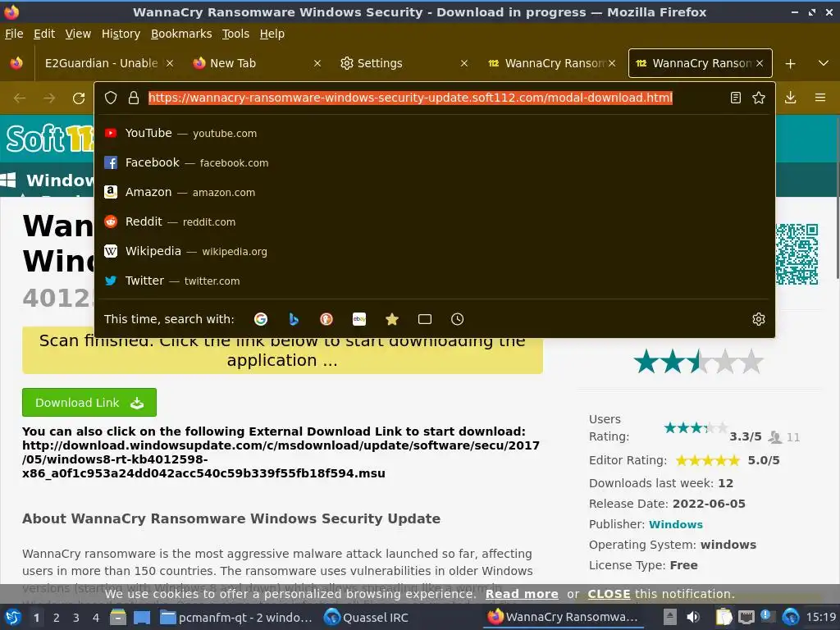Image resolution: width=840 pixels, height=630 pixels.
Task: Open a new tab with plus button
Action: 790,64
